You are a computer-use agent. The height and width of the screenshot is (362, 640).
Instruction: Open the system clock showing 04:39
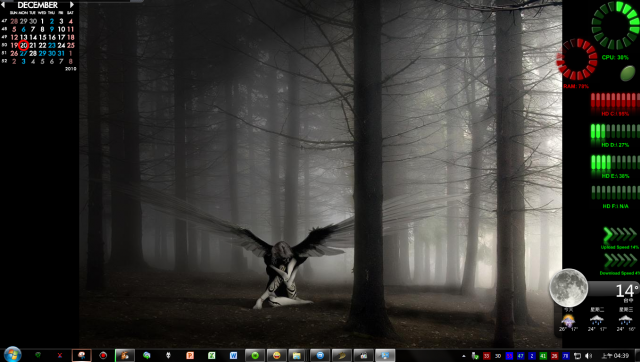616,356
